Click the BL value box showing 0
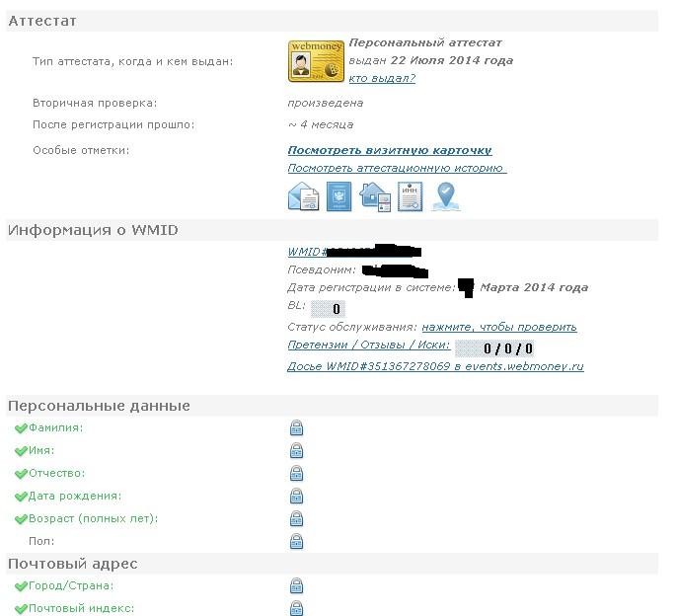The width and height of the screenshot is (676, 616). [x=328, y=309]
